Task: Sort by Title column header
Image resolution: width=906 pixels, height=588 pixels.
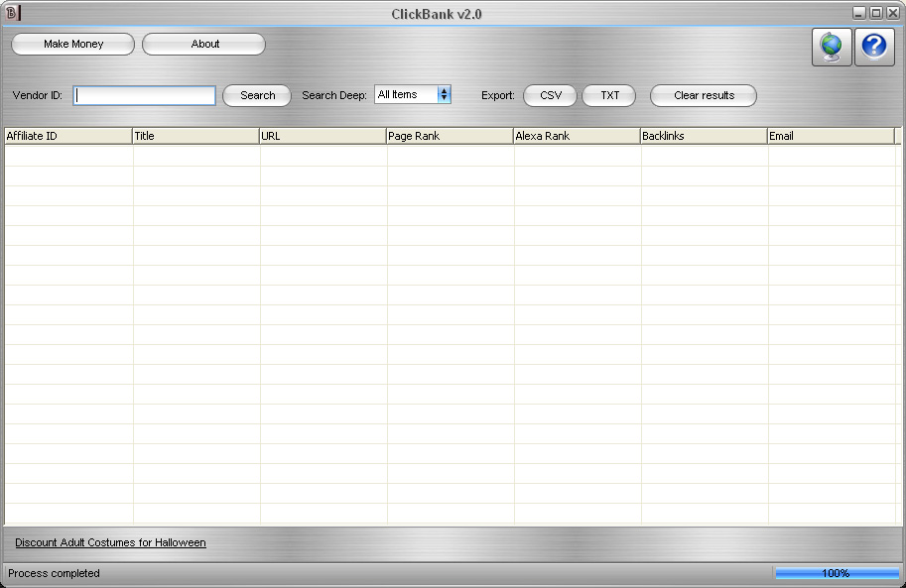Action: point(195,136)
